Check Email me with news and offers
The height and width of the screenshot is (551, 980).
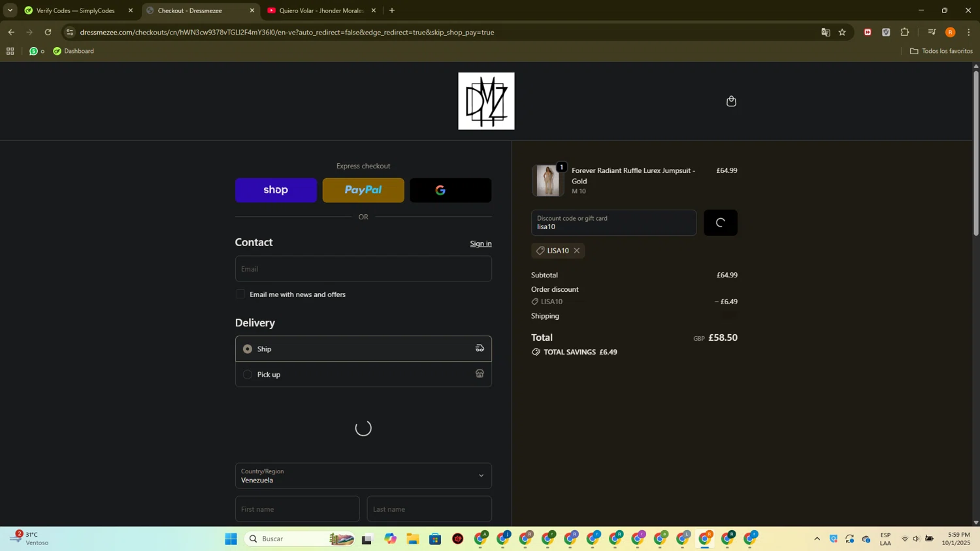(240, 294)
